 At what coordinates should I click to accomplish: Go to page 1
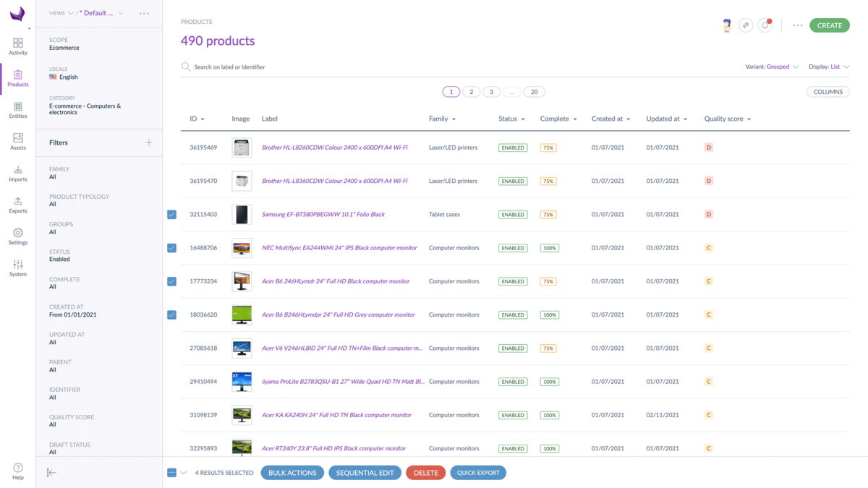point(451,92)
